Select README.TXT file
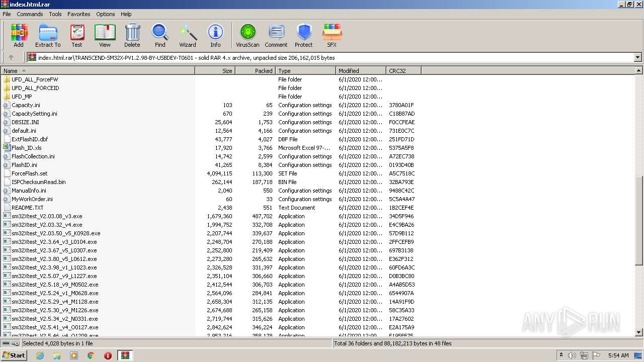The height and width of the screenshot is (362, 644). 28,208
